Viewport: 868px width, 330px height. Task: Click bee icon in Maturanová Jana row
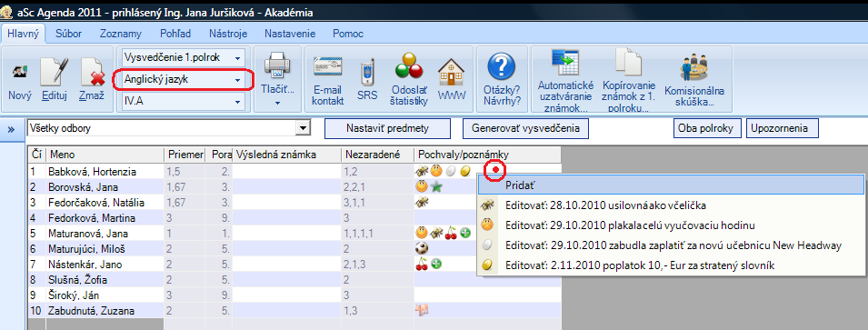click(436, 234)
